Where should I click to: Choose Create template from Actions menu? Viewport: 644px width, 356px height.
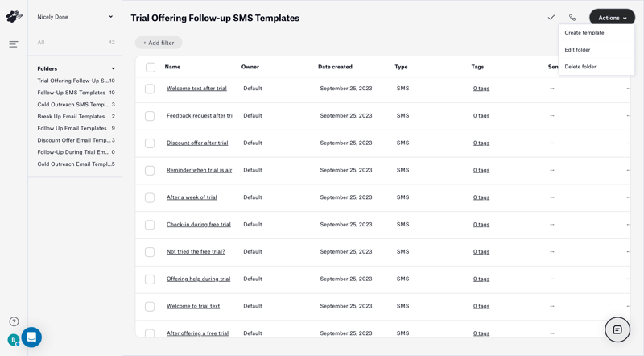584,33
